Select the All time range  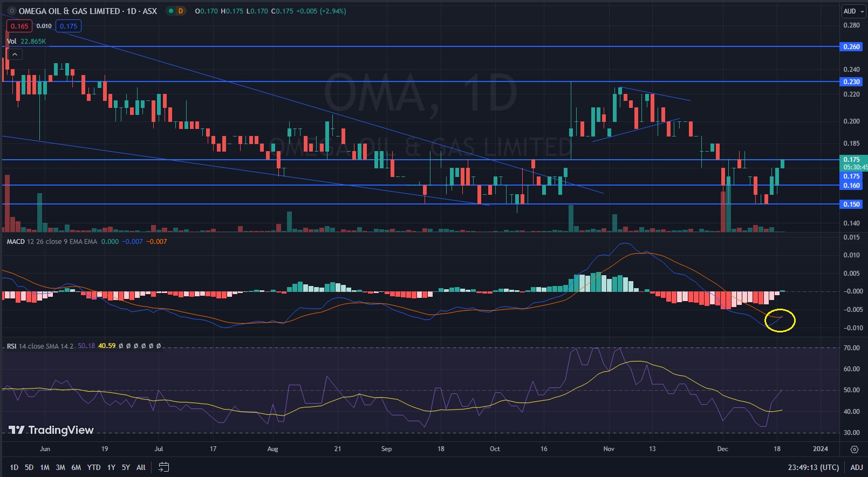(x=141, y=467)
